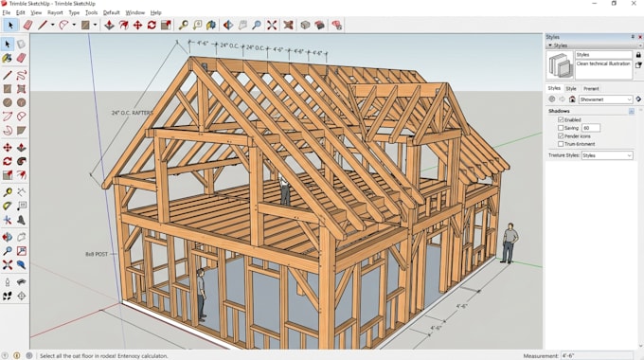Click Zoom Extents in top toolbar
Screen dimensions: 644x360
pyautogui.click(x=272, y=25)
